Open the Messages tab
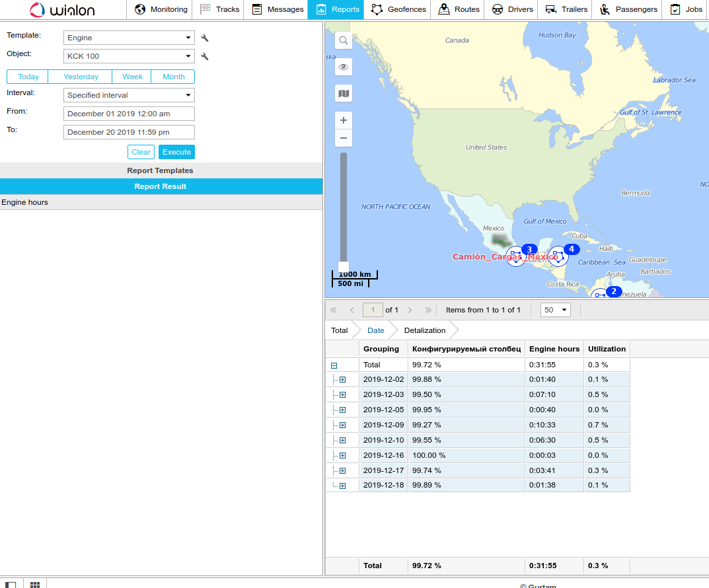The image size is (709, 588). click(x=278, y=9)
